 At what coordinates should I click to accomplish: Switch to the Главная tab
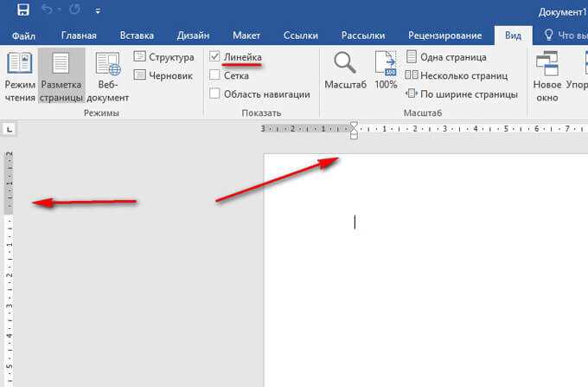(79, 35)
